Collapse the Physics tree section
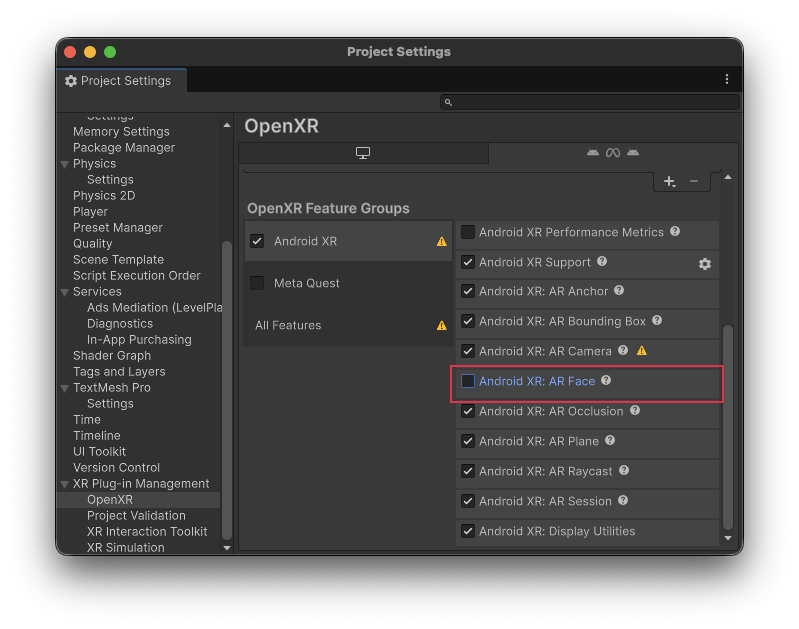The height and width of the screenshot is (629, 799). (x=64, y=164)
